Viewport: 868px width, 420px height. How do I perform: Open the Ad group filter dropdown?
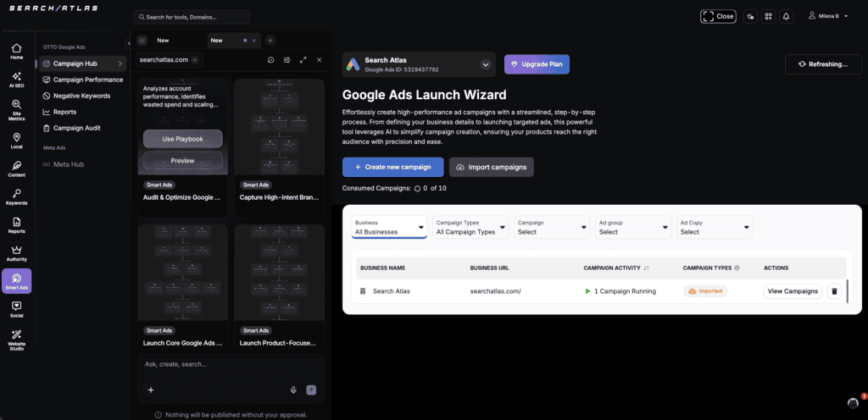[633, 227]
